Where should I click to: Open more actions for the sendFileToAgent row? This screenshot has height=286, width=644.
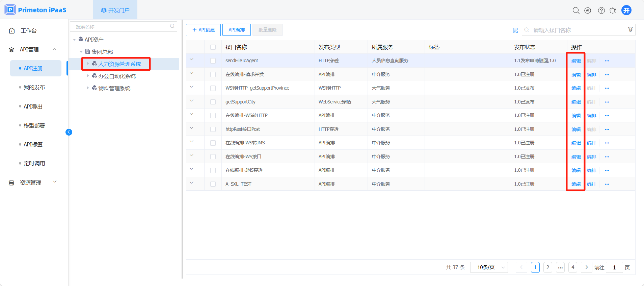607,61
